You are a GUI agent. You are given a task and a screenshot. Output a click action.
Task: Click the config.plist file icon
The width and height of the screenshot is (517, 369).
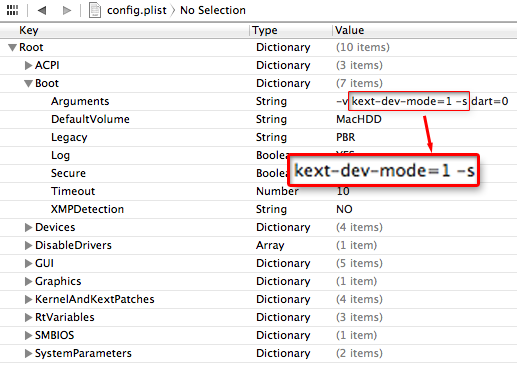[x=95, y=10]
